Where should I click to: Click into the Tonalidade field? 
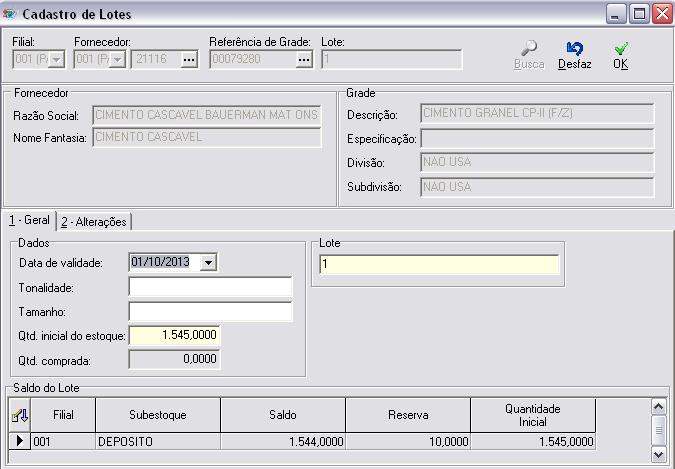tap(210, 288)
